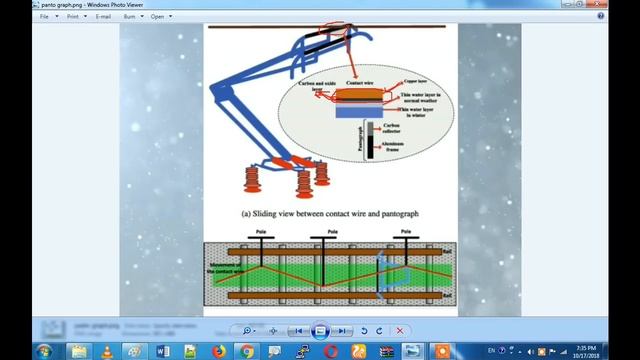Expand the Print dropdown arrow
640x360 pixels.
pos(85,17)
